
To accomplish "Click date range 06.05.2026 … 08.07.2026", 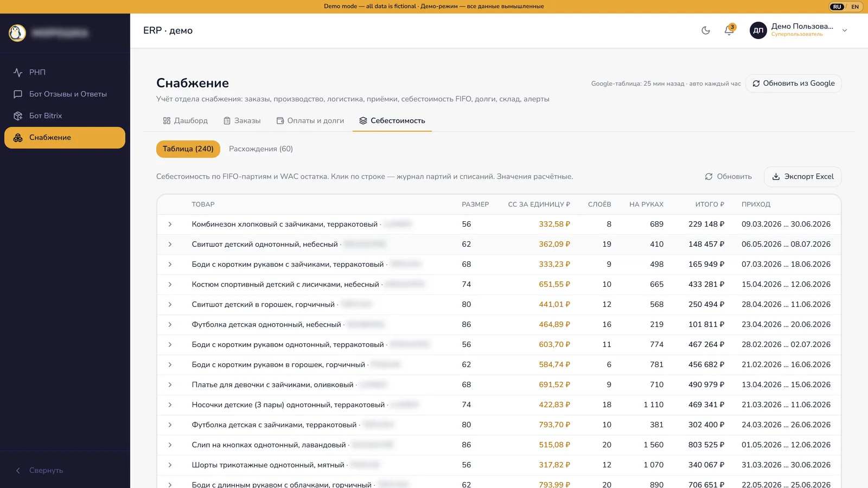I will 786,244.
